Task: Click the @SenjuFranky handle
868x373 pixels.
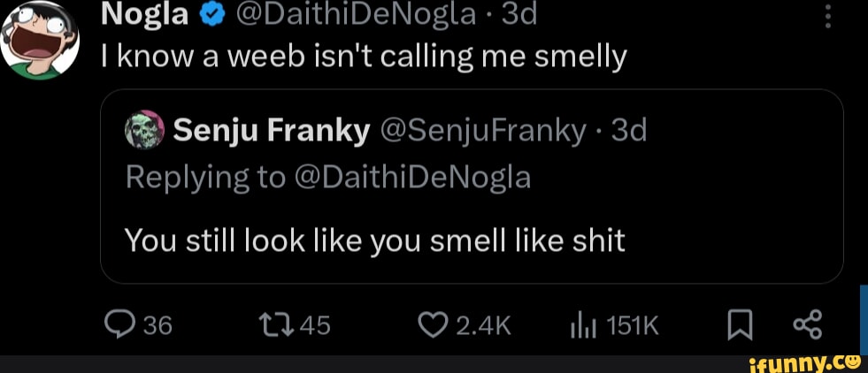Action: (x=482, y=132)
